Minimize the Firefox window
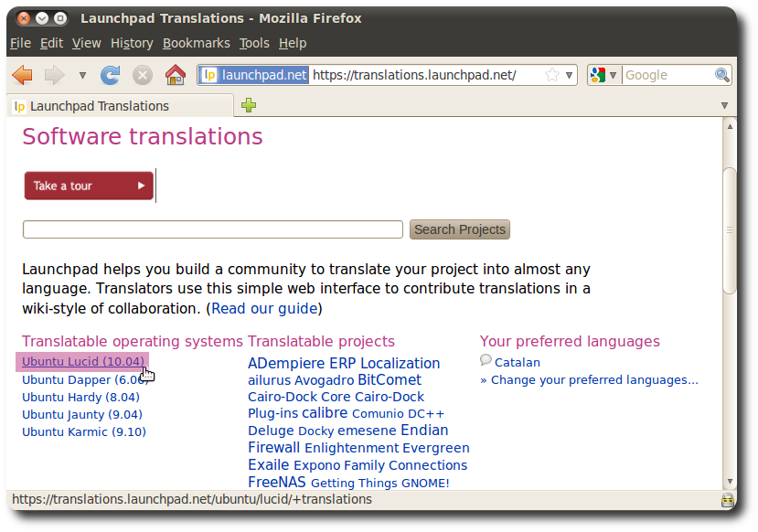The width and height of the screenshot is (758, 532). [x=42, y=18]
